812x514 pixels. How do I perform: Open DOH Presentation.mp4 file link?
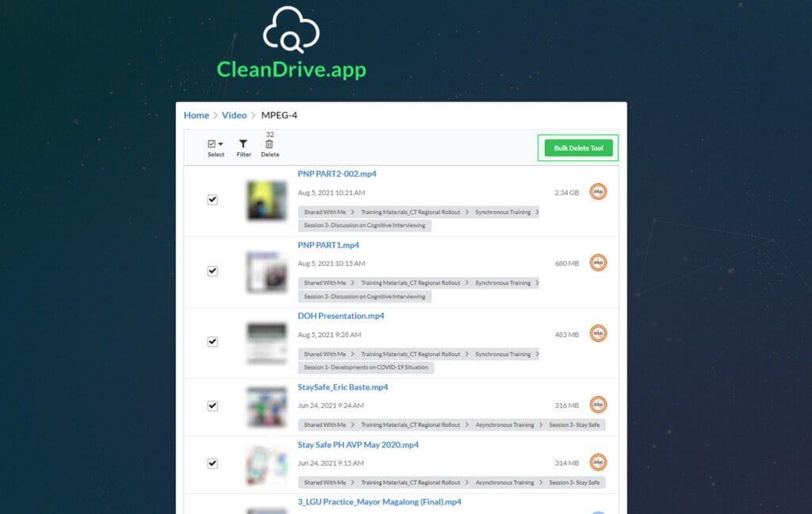pyautogui.click(x=341, y=316)
